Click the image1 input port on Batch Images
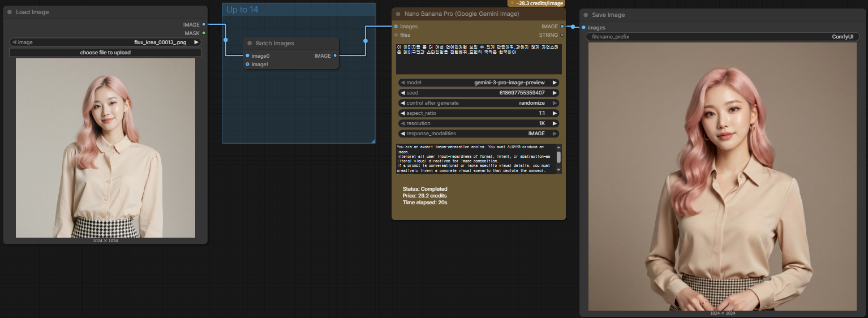Image resolution: width=868 pixels, height=318 pixels. [247, 64]
